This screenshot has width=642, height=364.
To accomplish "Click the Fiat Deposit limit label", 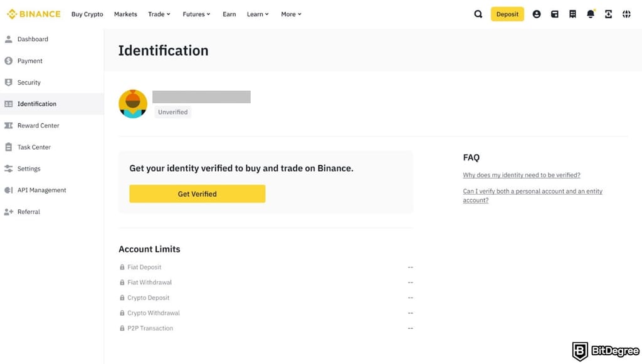I will coord(144,267).
